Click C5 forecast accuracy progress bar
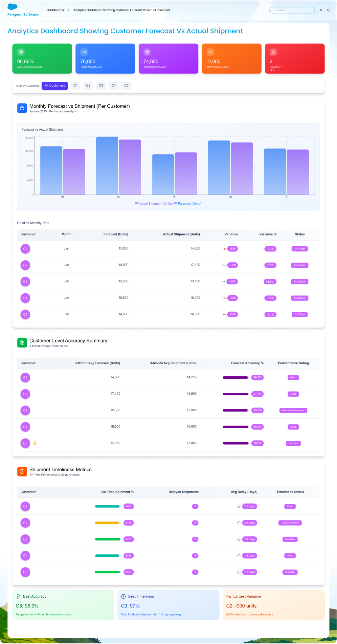Image resolution: width=337 pixels, height=644 pixels. coord(236,443)
